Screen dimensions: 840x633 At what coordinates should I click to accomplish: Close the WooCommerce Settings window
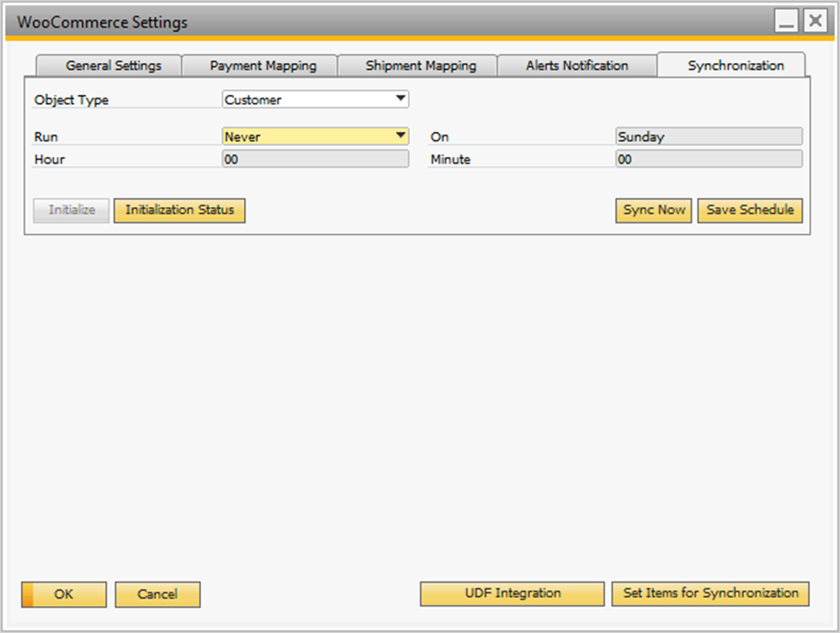[x=814, y=22]
